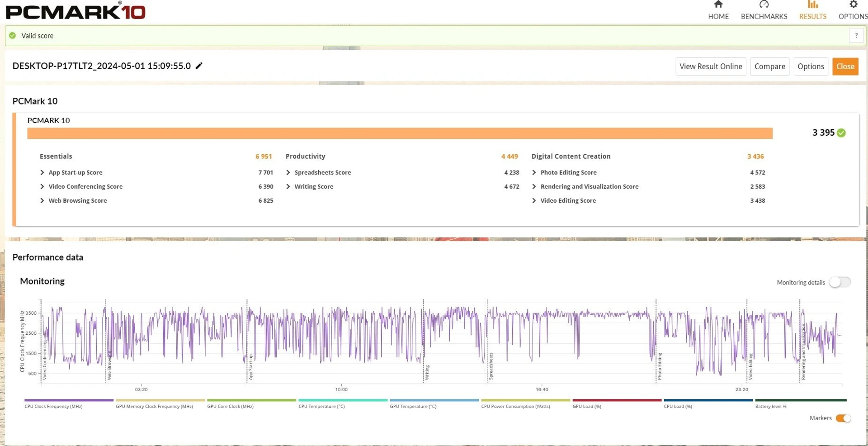Click the pencil icon to rename result
This screenshot has width=868, height=446.
click(199, 66)
